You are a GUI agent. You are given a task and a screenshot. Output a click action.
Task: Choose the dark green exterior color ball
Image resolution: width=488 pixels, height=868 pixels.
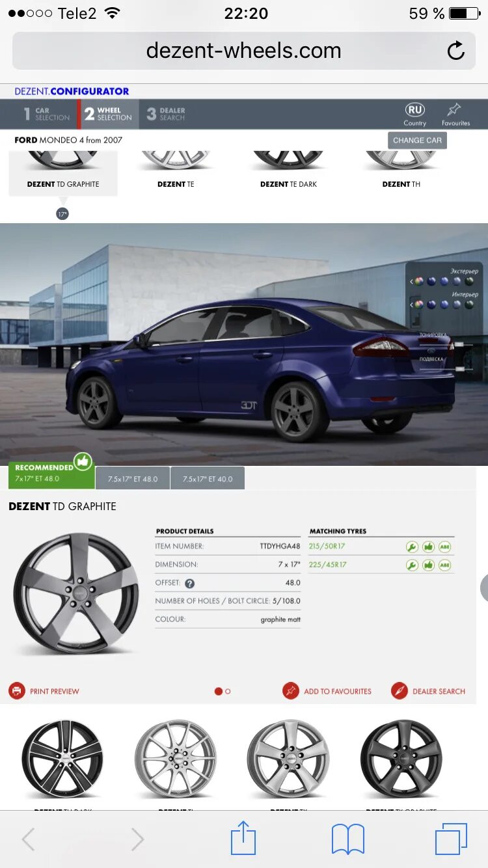[469, 281]
